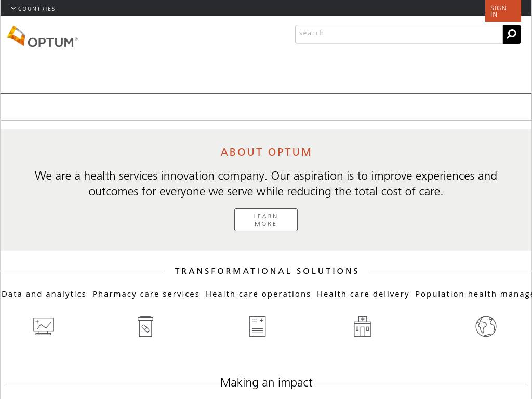Screen dimensions: 532x399
Task: Open the Data and analytics link
Action: tap(44, 294)
